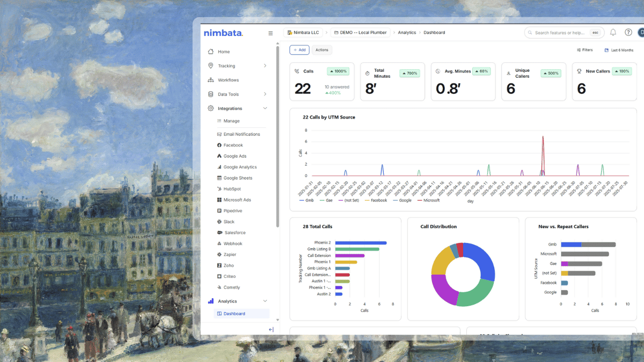The image size is (644, 362).
Task: Click the Microsoft Ads logo icon
Action: pos(219,200)
